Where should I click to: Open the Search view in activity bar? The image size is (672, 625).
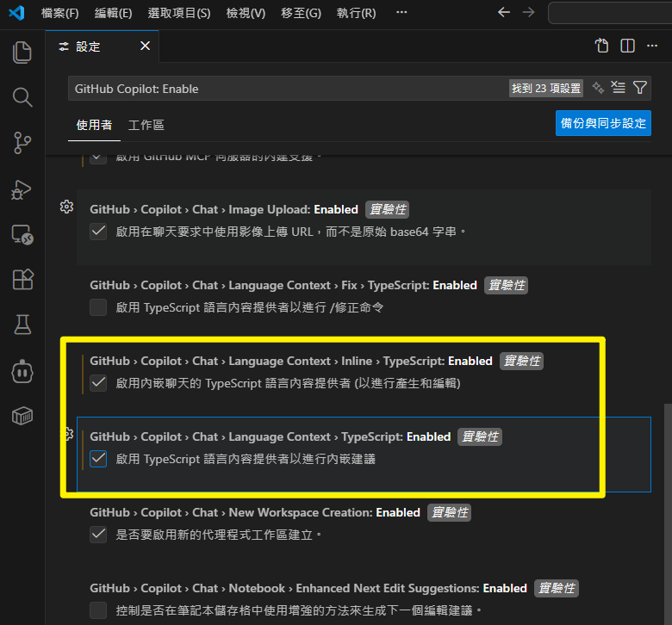click(22, 97)
